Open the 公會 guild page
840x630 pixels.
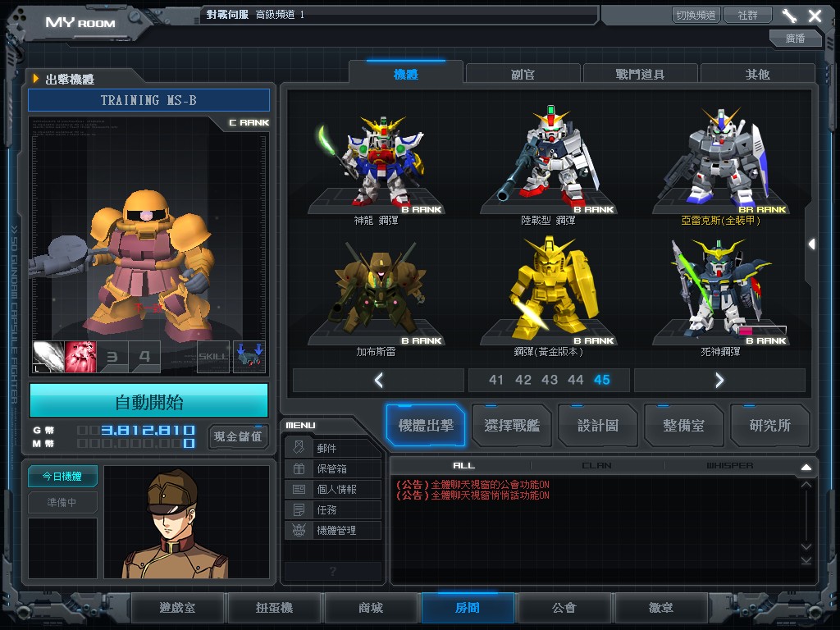coord(564,608)
